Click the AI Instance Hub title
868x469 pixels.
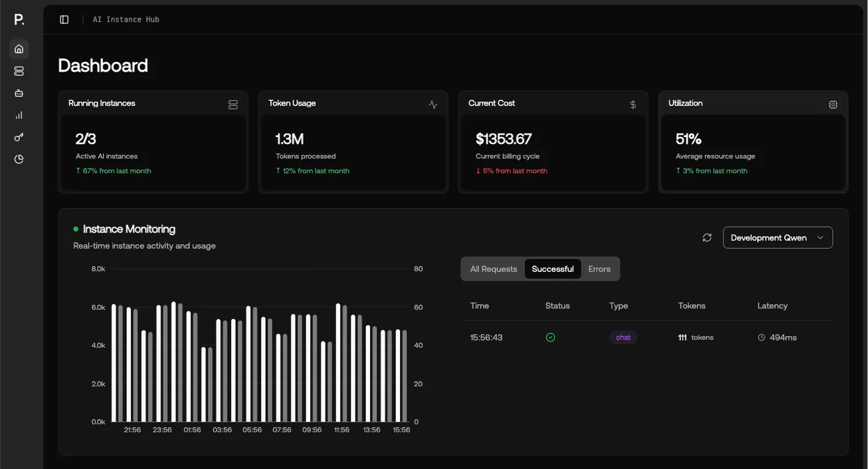click(125, 19)
